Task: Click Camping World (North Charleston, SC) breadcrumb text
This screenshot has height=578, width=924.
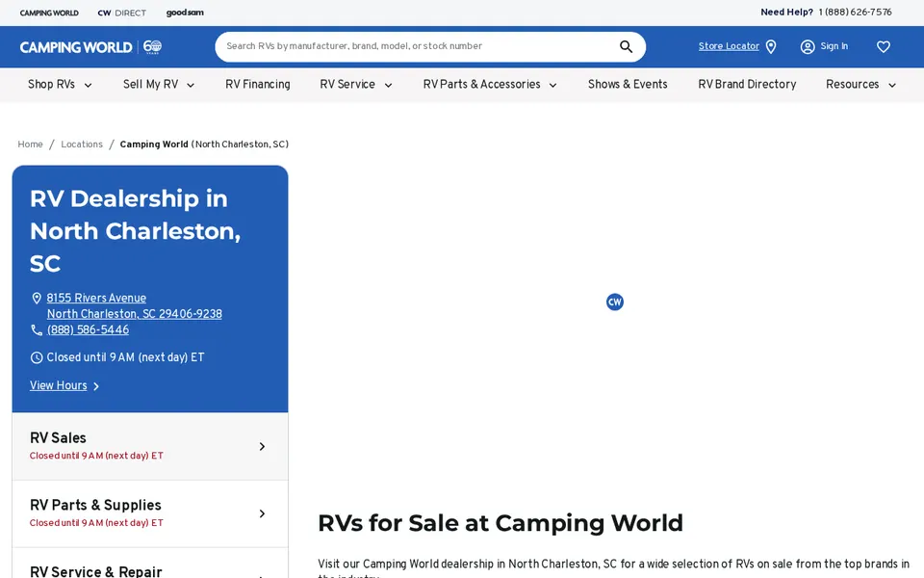Action: [x=204, y=144]
